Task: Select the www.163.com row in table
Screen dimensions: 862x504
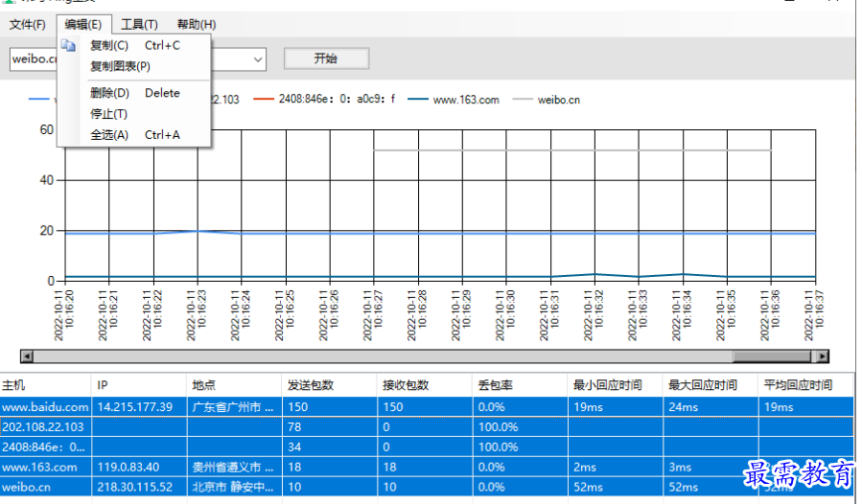Action: [427, 468]
